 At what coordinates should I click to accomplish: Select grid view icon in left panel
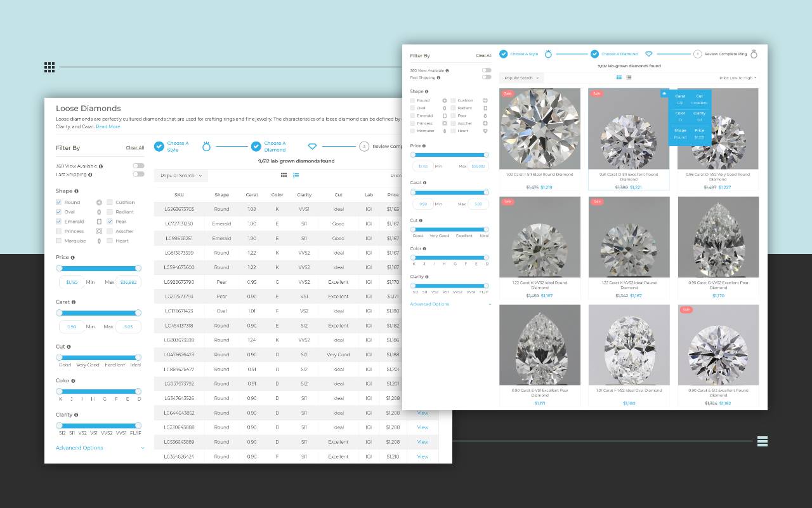(284, 175)
